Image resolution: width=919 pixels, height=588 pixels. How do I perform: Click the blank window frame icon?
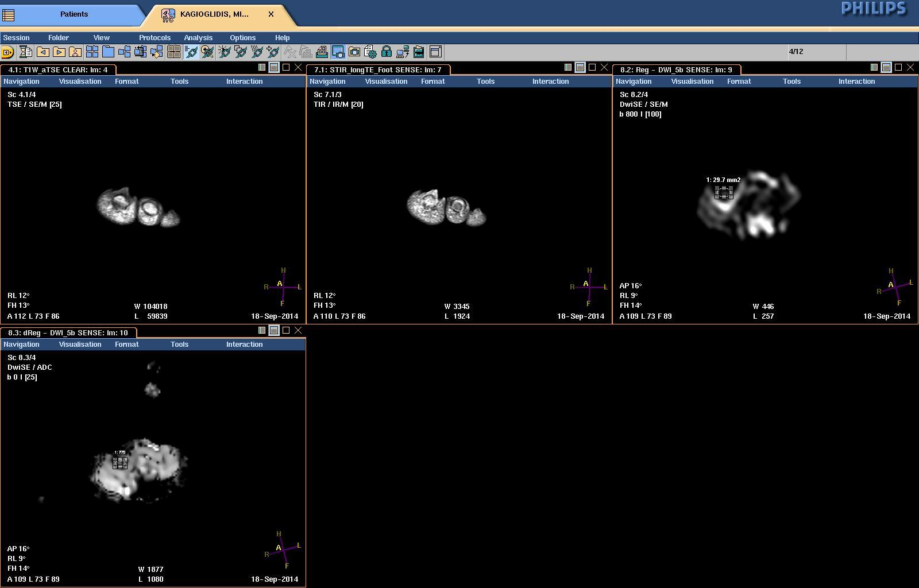435,52
